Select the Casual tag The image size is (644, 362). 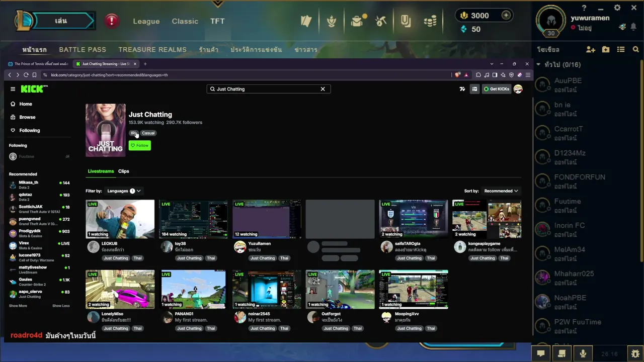[x=148, y=133]
